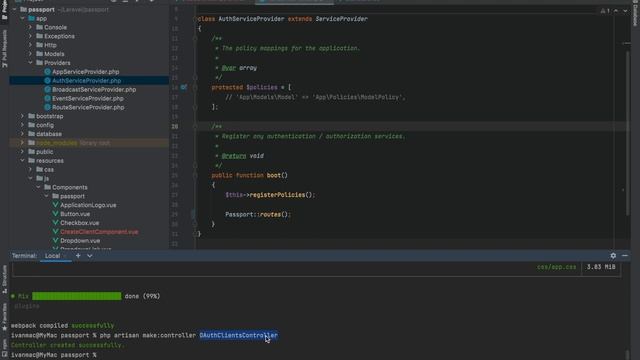
Task: Go to next highlighted problem arrow
Action: [x=625, y=11]
